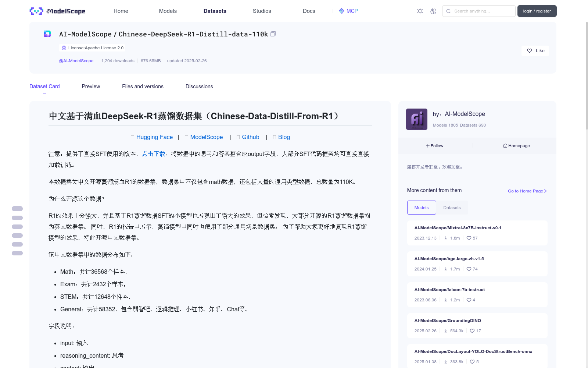Select the Dataset Card tab
Viewport: 588px width, 368px height.
tap(44, 86)
